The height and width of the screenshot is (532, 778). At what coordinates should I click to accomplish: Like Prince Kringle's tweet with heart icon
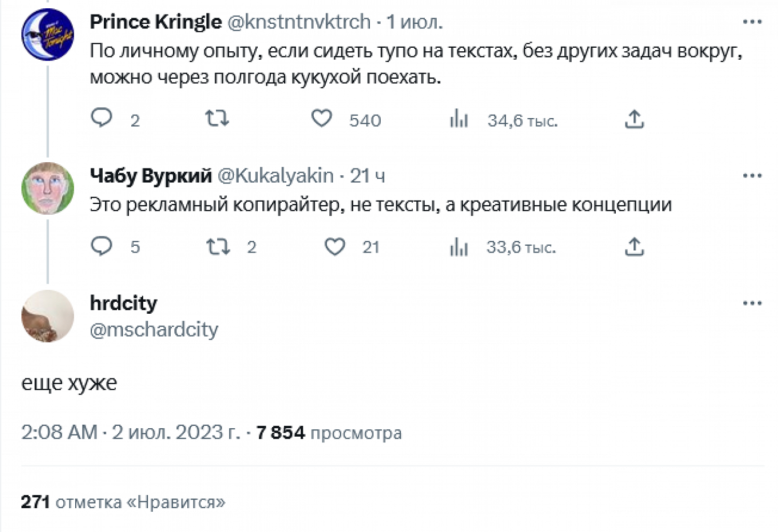[322, 119]
